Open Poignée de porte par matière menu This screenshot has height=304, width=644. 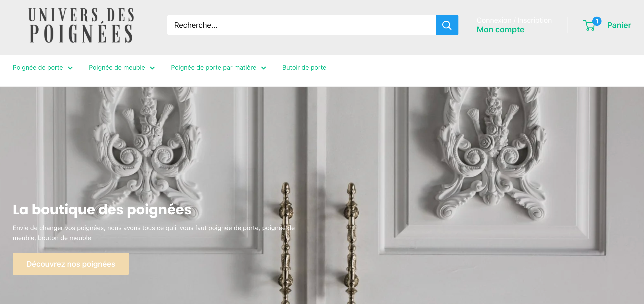tap(214, 67)
